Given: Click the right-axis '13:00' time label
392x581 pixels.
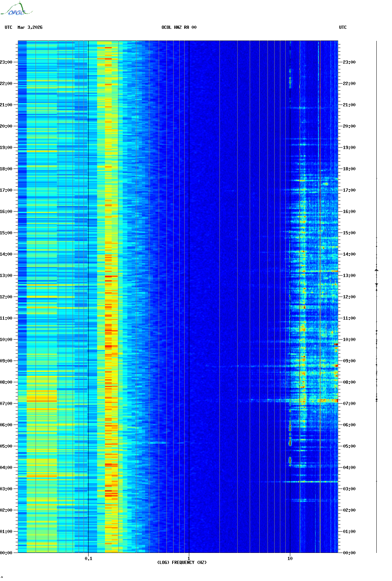Looking at the screenshot, I should pos(349,276).
